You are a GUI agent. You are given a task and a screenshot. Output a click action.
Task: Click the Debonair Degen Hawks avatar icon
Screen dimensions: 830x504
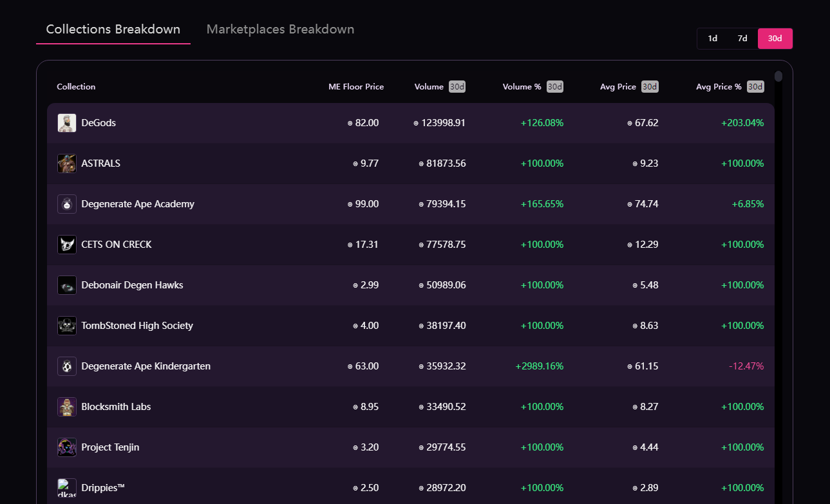click(x=67, y=285)
